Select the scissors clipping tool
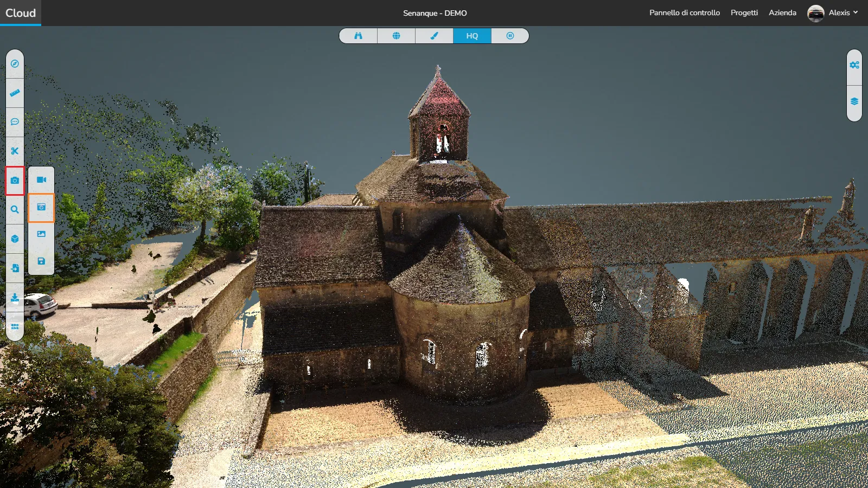The height and width of the screenshot is (488, 868). click(x=15, y=151)
